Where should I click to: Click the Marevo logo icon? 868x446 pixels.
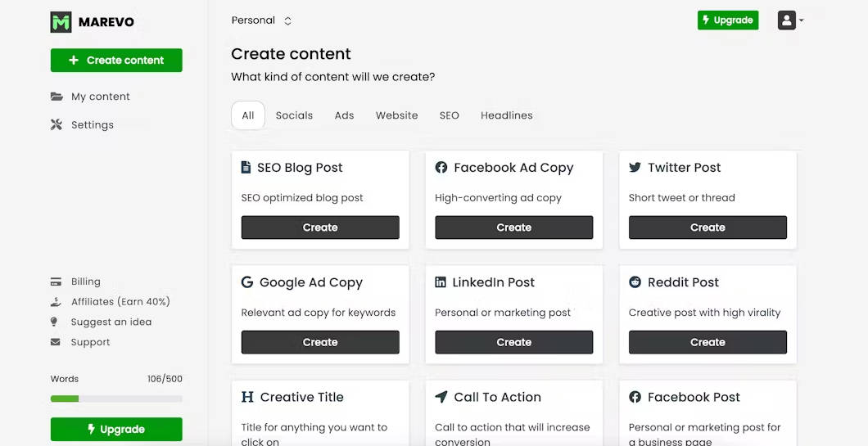pos(61,22)
